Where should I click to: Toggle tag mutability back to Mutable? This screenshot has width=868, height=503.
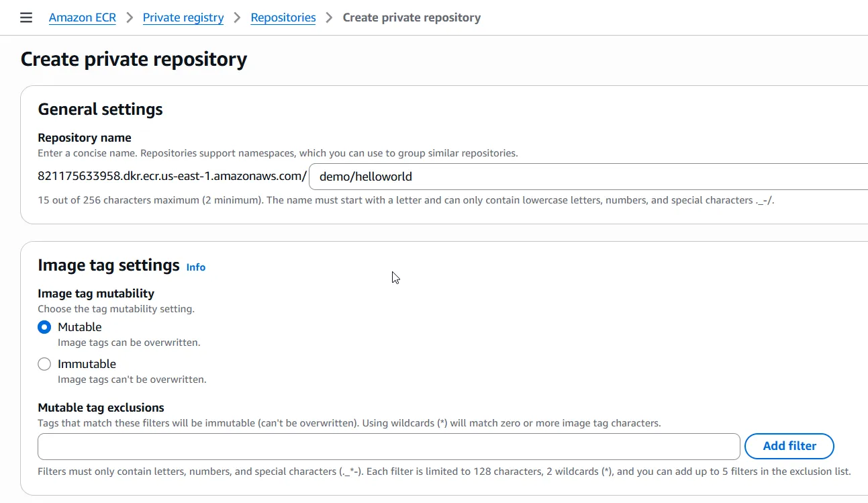tap(44, 326)
